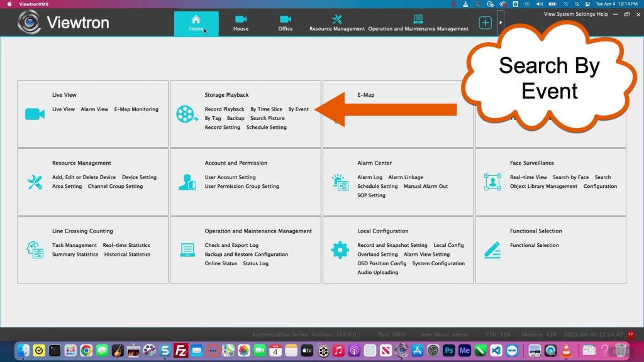Screen dimensions: 644x362
Task: Open the Backup and Restore Configuration link
Action: [247, 255]
